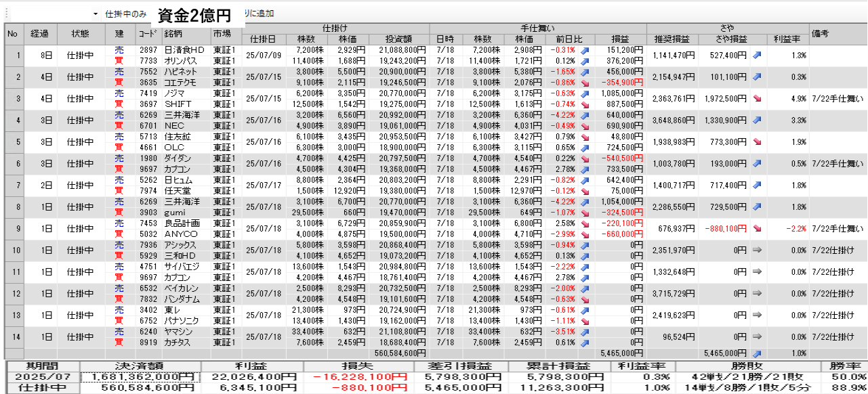Click the total spread arrow in summary row

click(757, 353)
